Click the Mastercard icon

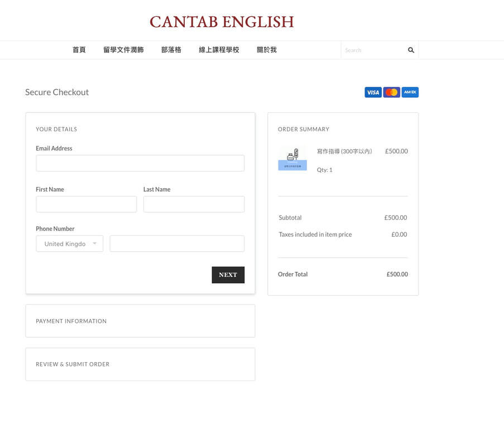[391, 92]
